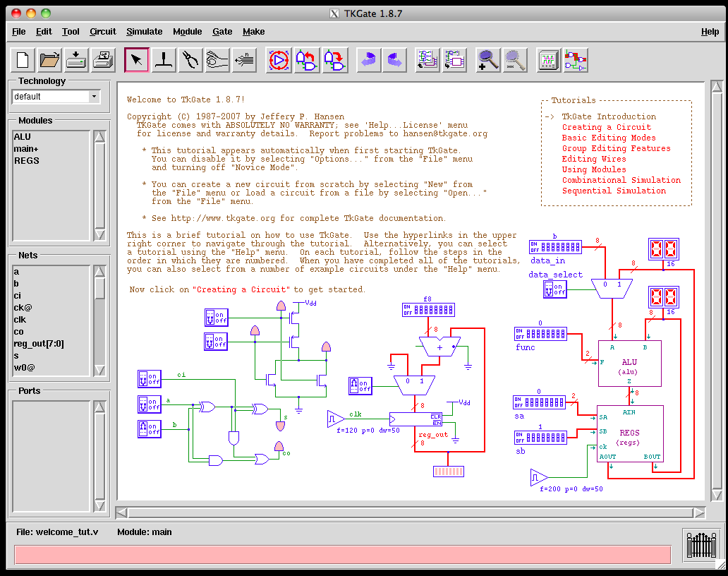Click the pink status message field
The width and height of the screenshot is (728, 576).
[343, 555]
